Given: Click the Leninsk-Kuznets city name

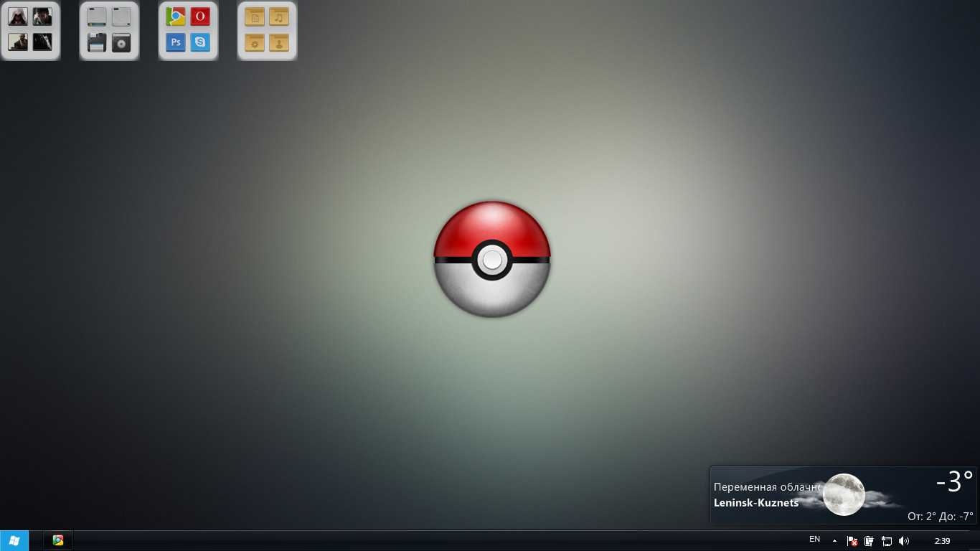Looking at the screenshot, I should 756,503.
